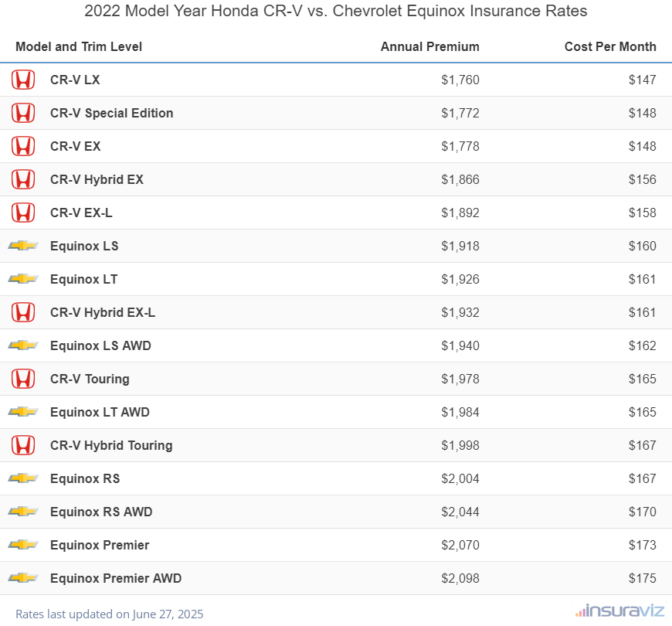The height and width of the screenshot is (626, 672).
Task: Click the $158 monthly cost value
Action: pyautogui.click(x=643, y=213)
